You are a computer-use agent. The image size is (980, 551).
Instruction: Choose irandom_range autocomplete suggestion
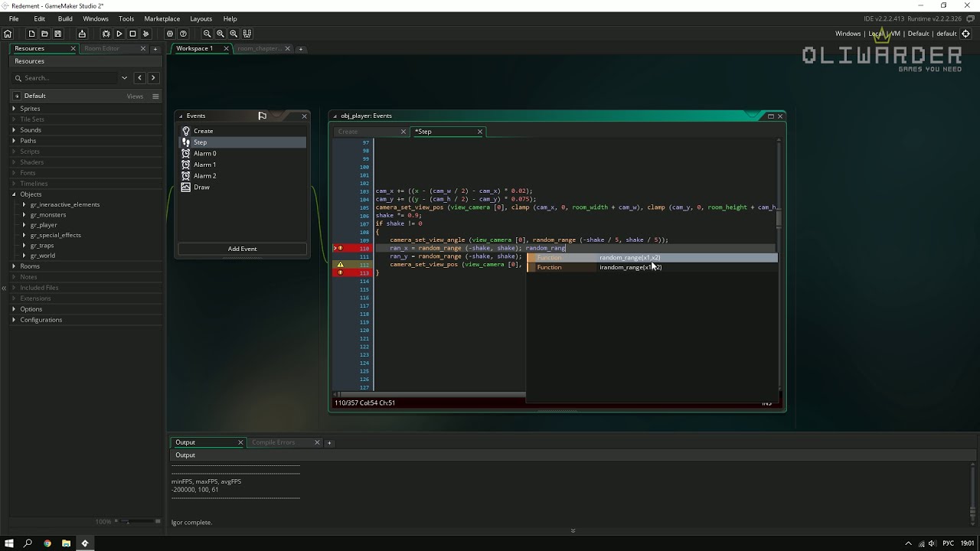[x=652, y=267]
